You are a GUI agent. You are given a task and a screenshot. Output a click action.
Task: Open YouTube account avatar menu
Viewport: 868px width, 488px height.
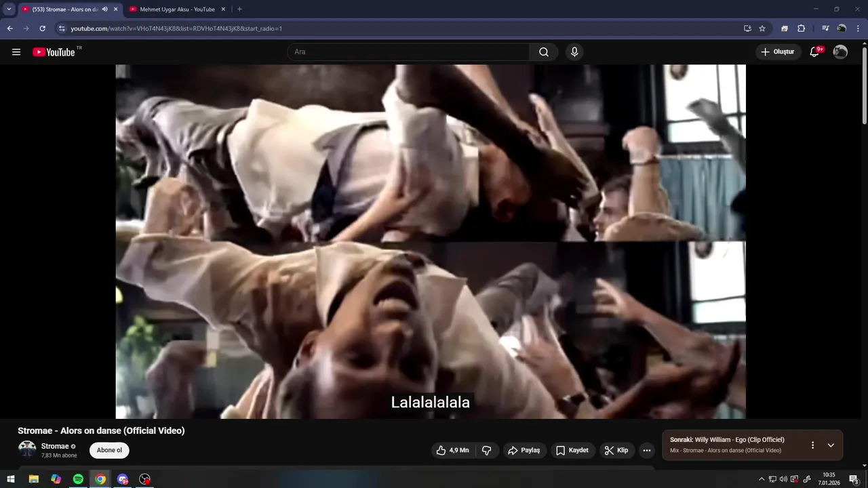[840, 52]
